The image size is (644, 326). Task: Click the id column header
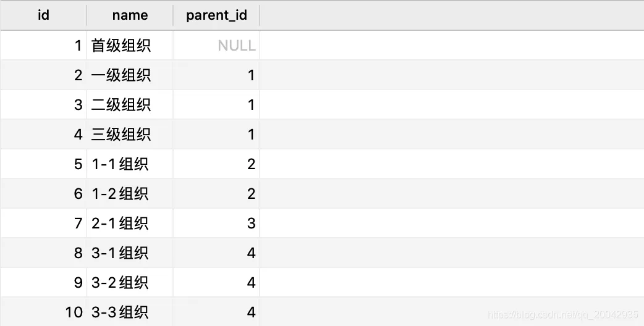click(x=43, y=15)
